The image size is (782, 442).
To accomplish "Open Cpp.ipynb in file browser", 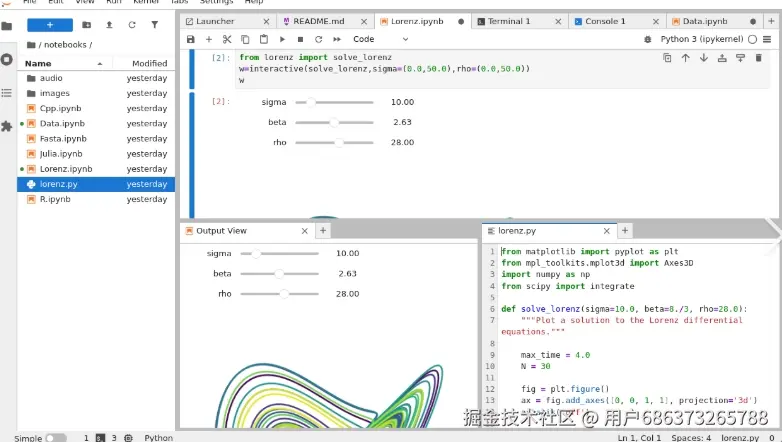I will click(96, 108).
